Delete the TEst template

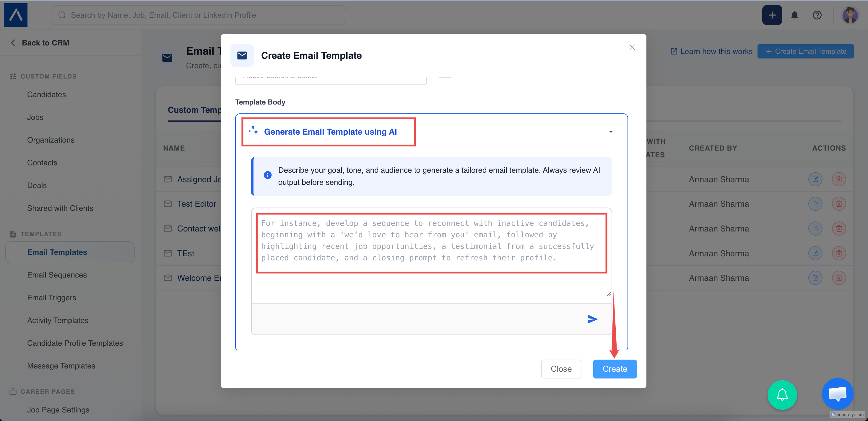point(839,253)
